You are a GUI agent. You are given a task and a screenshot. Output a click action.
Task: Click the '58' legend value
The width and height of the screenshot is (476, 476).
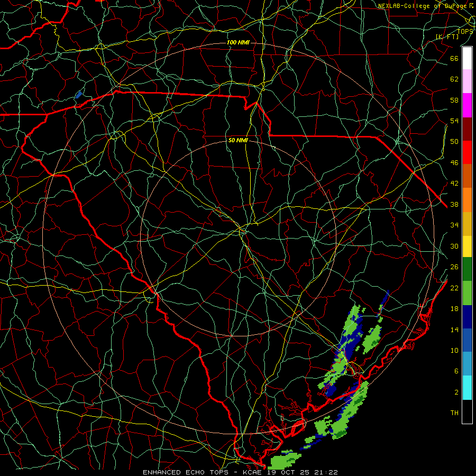(x=454, y=100)
